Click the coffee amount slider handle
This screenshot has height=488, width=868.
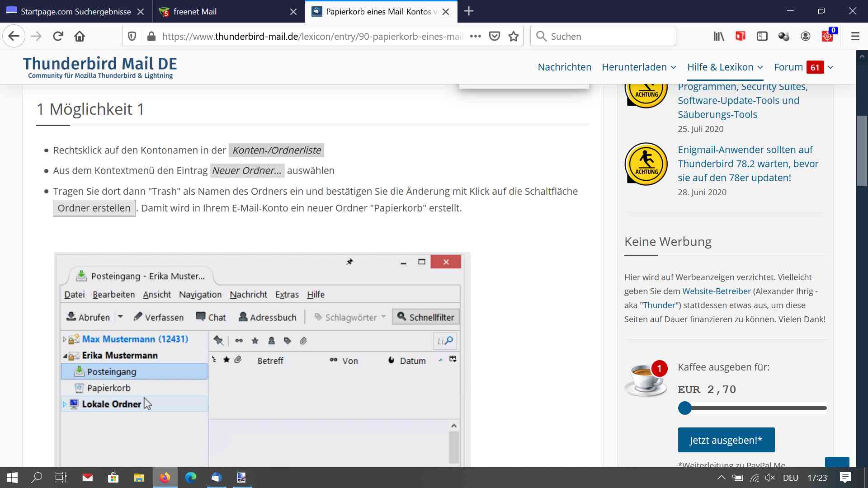pos(685,408)
